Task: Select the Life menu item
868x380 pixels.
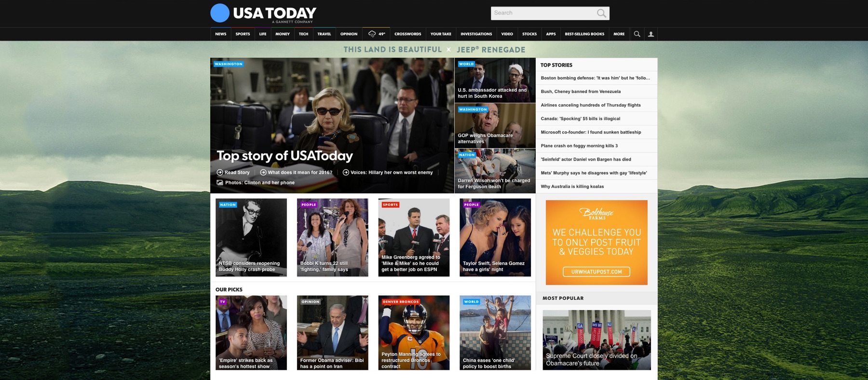Action: pos(263,34)
